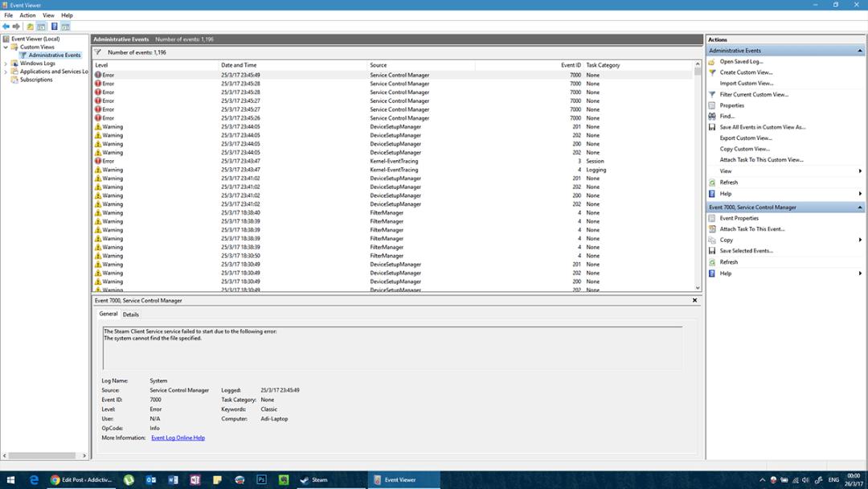Click the Help toolbar icon
This screenshot has width=868, height=489.
pos(55,27)
